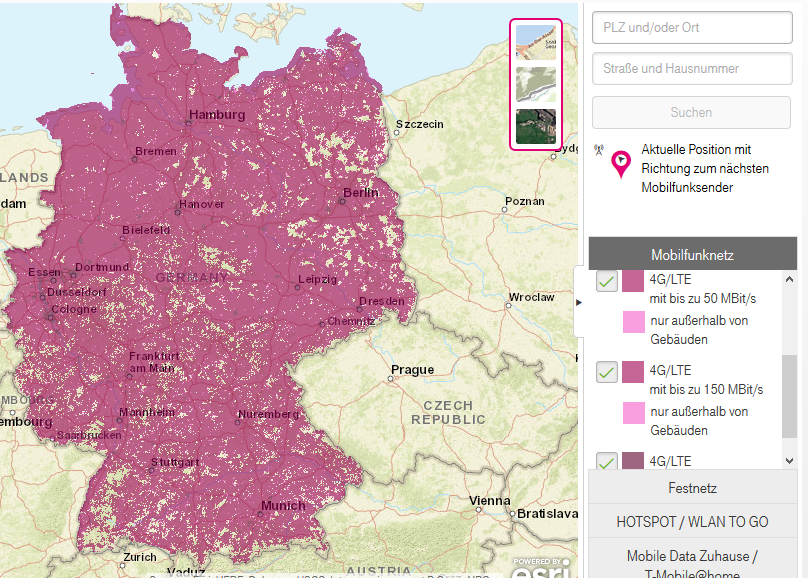
Task: Click Hamburg on the coverage map
Action: coord(216,114)
